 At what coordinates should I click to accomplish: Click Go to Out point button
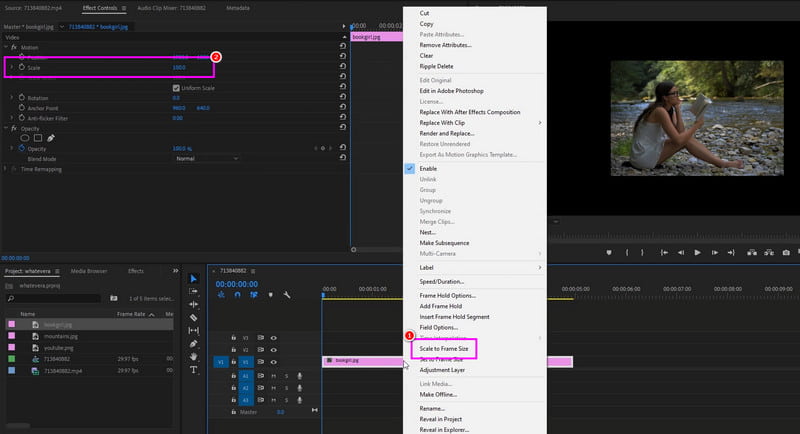click(x=731, y=252)
